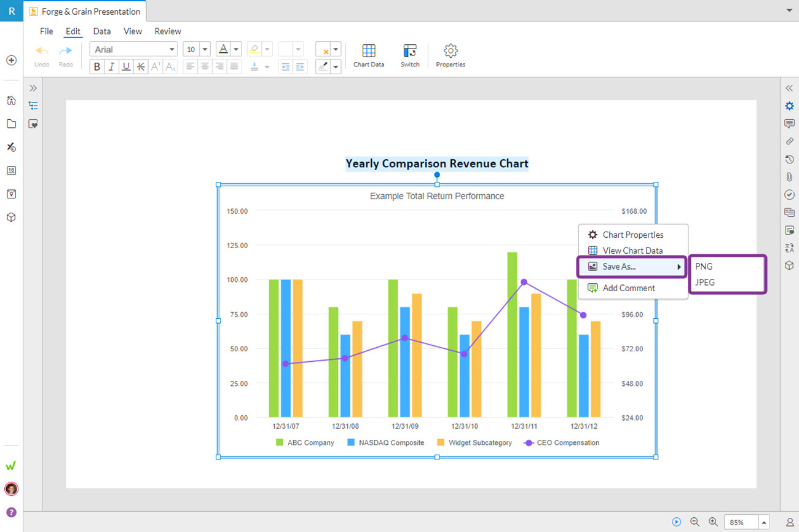Switch to the Review menu
This screenshot has width=799, height=532.
pos(167,31)
